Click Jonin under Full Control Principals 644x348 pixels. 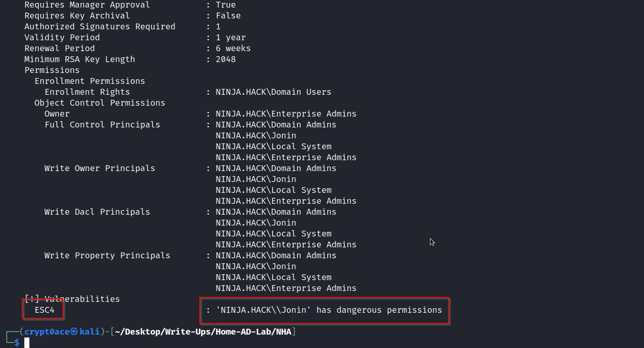tap(256, 135)
